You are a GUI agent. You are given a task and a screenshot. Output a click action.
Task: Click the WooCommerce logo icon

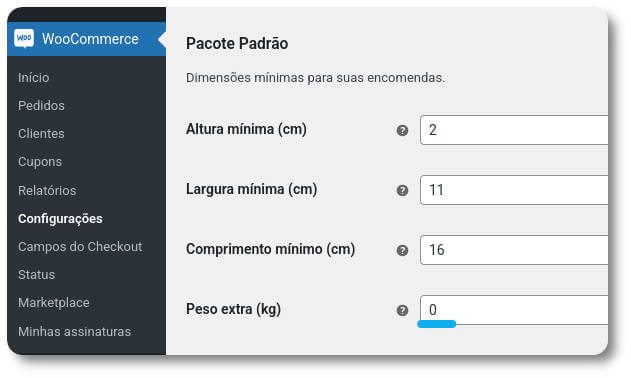point(24,39)
